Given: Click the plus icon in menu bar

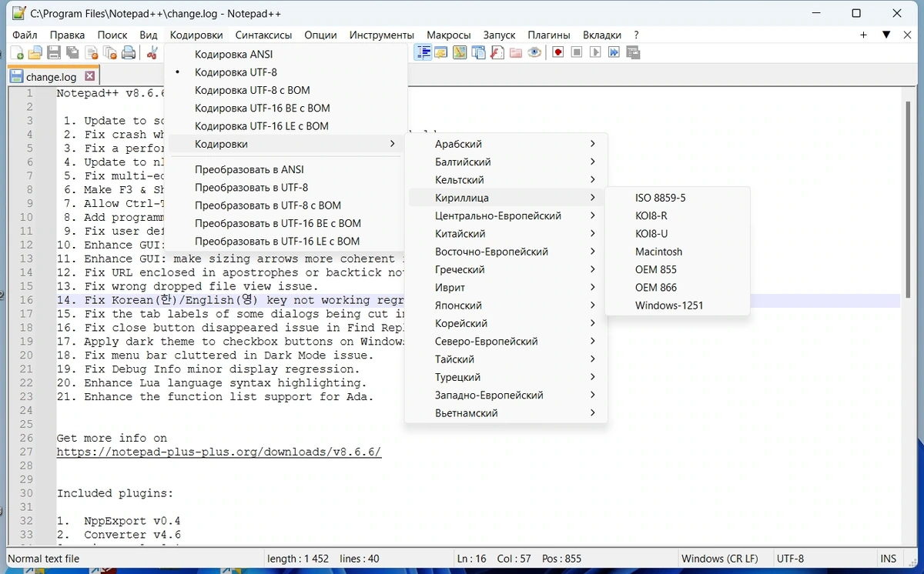Looking at the screenshot, I should (x=864, y=35).
